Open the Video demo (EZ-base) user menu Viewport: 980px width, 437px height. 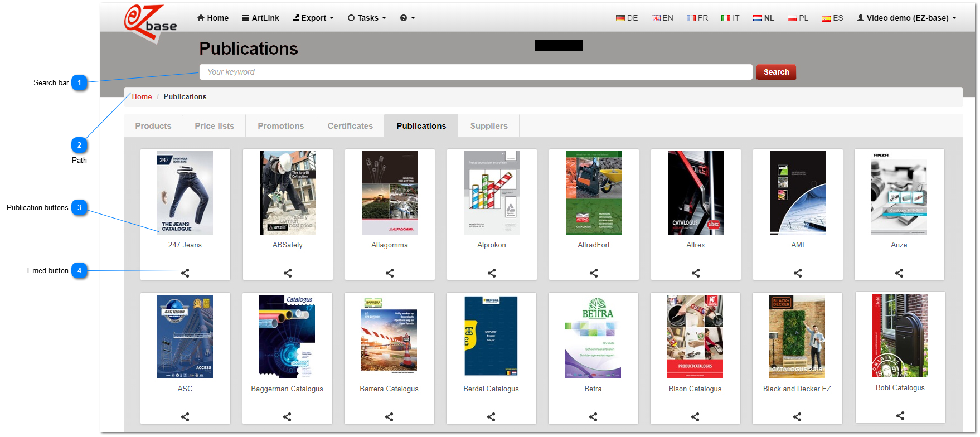pos(907,18)
